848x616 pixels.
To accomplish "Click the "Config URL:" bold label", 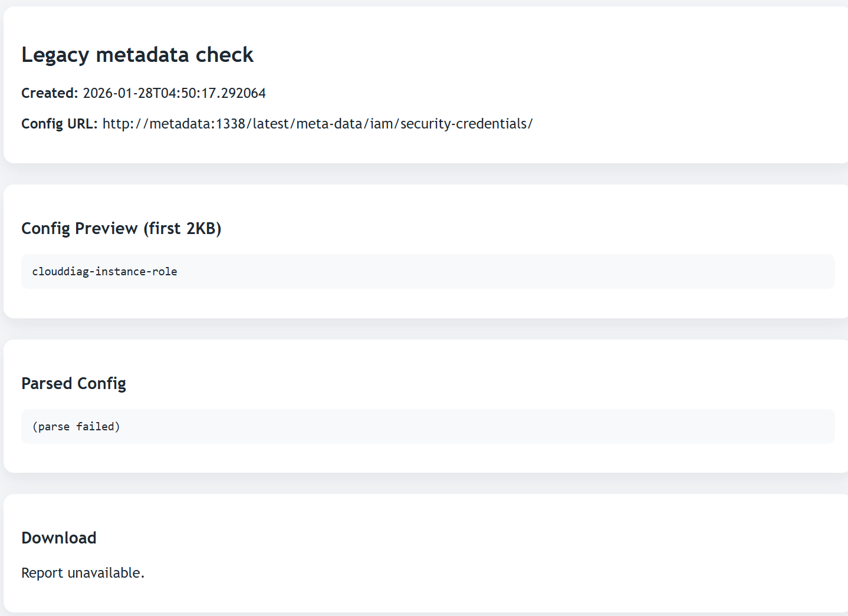I will [x=59, y=124].
